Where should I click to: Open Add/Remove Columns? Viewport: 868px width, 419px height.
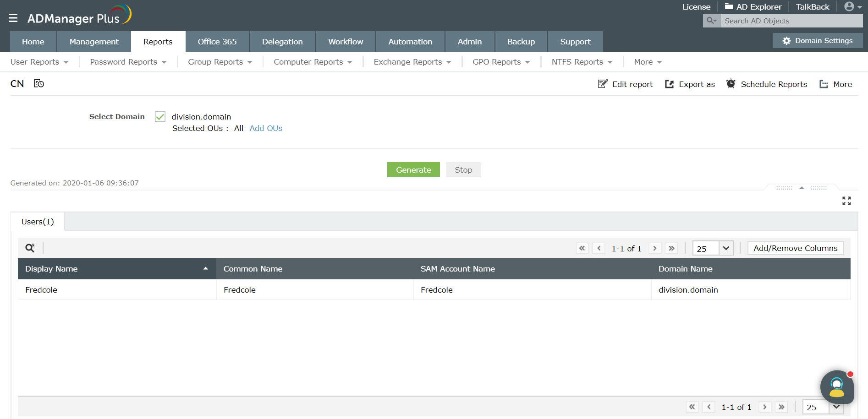tap(796, 248)
